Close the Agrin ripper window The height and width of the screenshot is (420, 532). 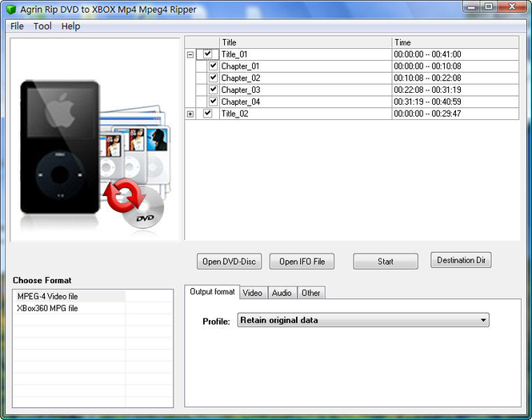point(512,6)
